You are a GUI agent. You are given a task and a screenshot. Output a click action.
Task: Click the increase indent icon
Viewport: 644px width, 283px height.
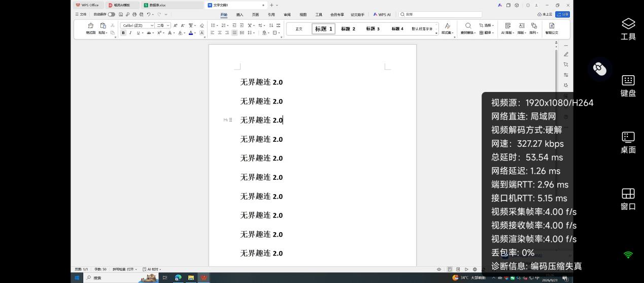[x=242, y=25]
